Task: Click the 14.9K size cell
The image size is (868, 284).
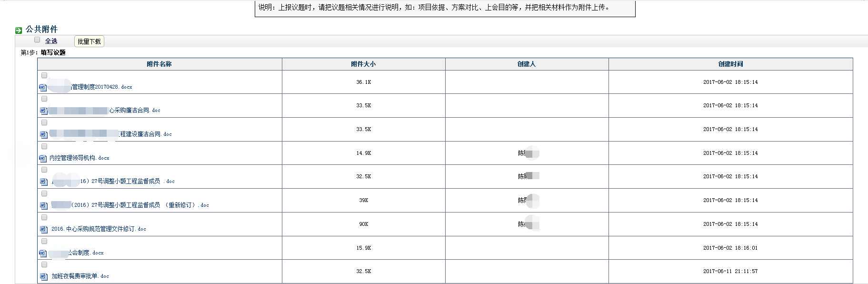Action: [x=363, y=153]
